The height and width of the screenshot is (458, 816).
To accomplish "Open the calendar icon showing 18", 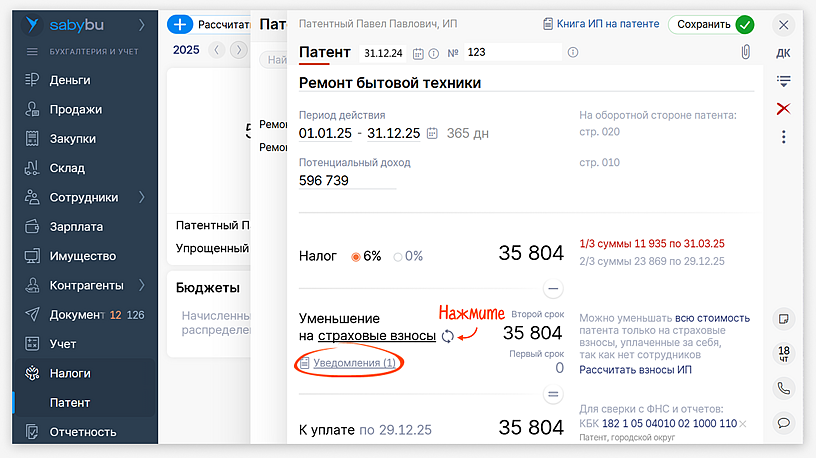I will coord(783,353).
